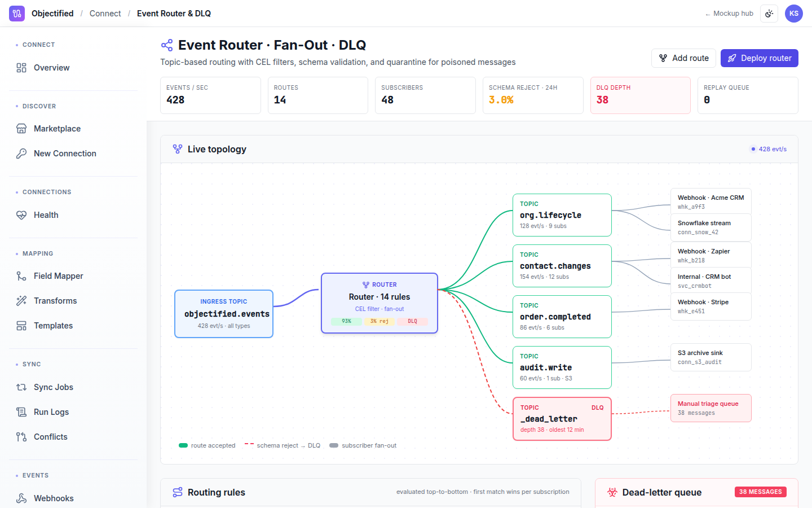
Task: Select the DLQ Depth stat card
Action: pyautogui.click(x=641, y=95)
